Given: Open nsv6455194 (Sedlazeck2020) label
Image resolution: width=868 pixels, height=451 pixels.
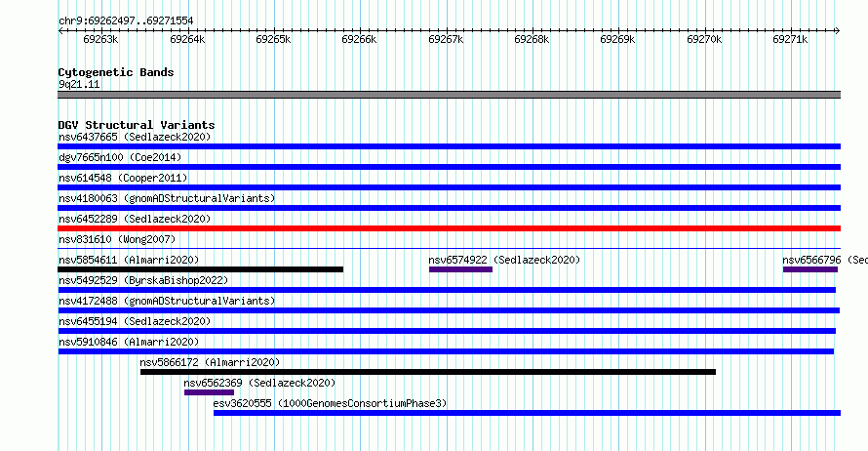Looking at the screenshot, I should (135, 321).
